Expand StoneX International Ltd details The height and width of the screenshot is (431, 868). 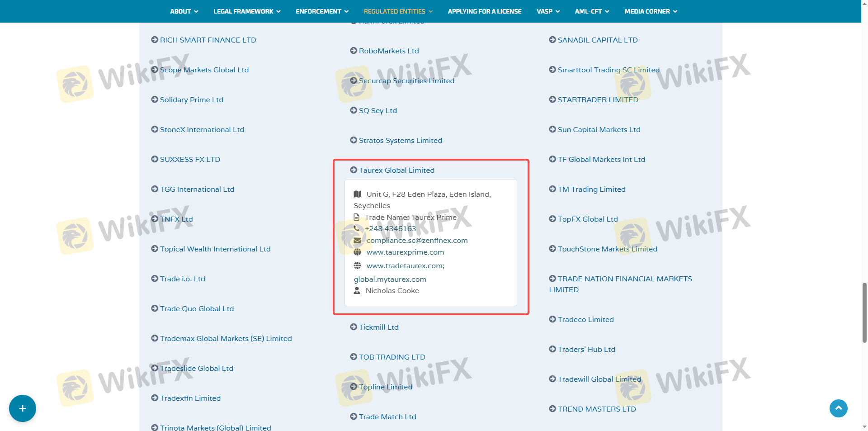[202, 129]
